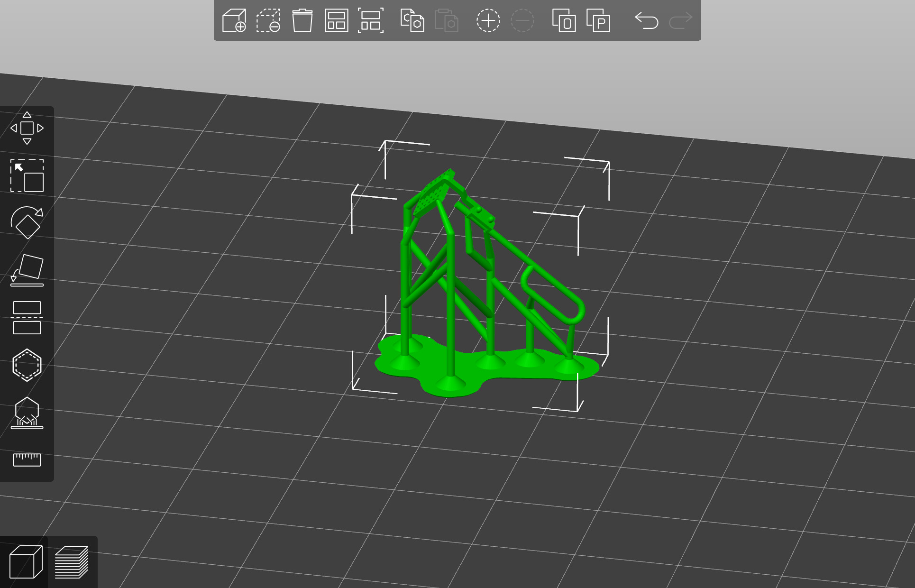Click the Arrange models layout icon
This screenshot has height=588, width=915.
pyautogui.click(x=336, y=21)
